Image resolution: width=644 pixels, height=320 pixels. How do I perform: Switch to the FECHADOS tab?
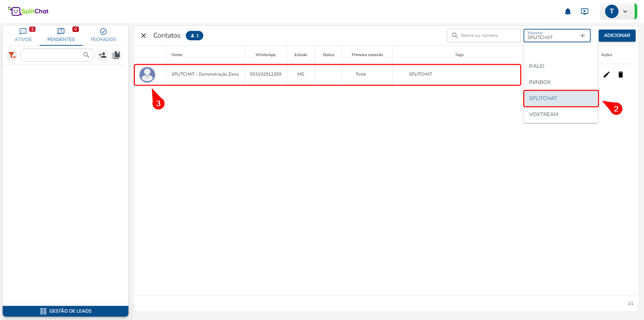103,35
